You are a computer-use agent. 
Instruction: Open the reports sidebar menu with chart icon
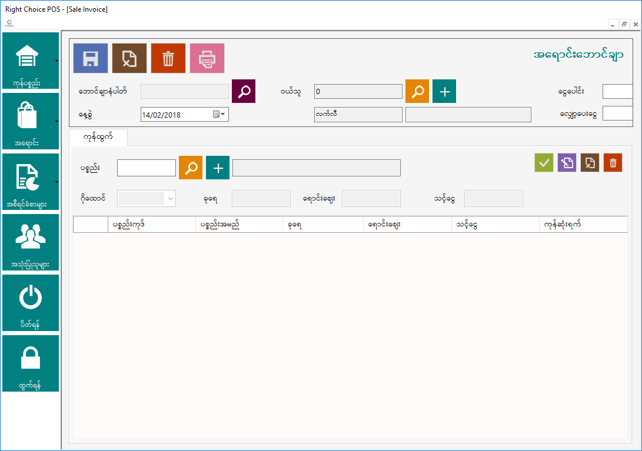pos(30,182)
